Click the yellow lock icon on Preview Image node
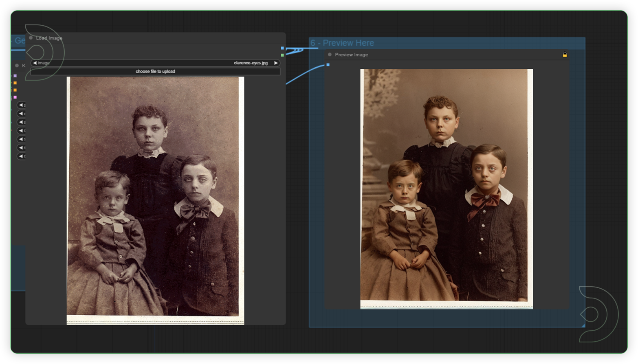This screenshot has height=364, width=638. (x=565, y=55)
